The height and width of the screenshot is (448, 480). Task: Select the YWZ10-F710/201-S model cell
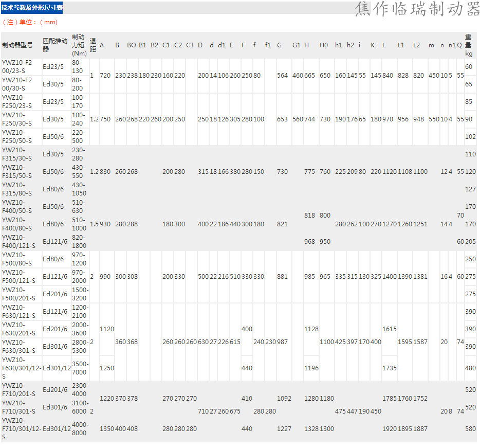17,390
